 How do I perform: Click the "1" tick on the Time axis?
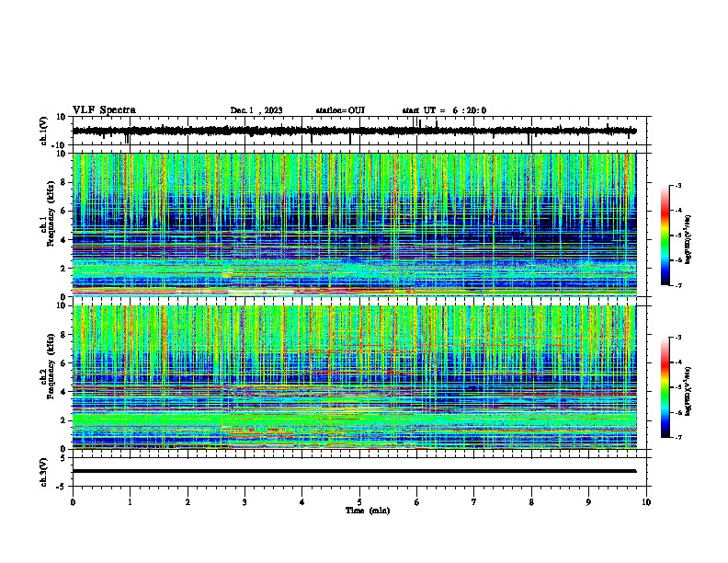tap(130, 502)
